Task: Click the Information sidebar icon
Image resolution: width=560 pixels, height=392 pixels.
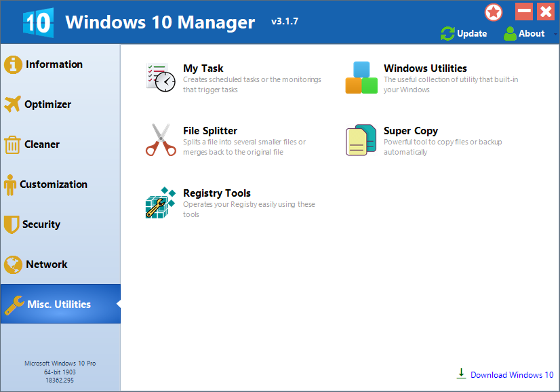Action: (13, 64)
